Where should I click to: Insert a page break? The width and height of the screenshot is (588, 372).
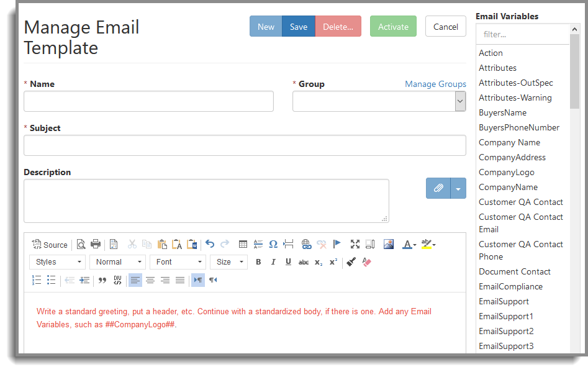tap(288, 245)
